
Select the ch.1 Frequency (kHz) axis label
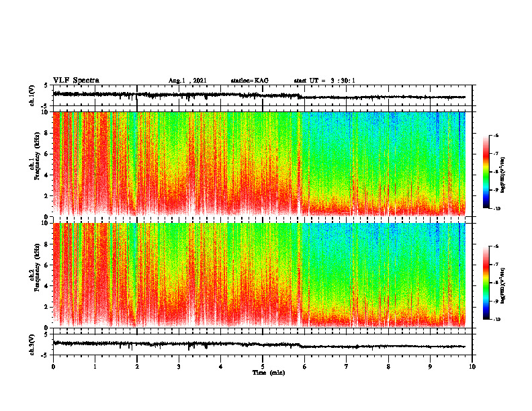click(x=35, y=156)
